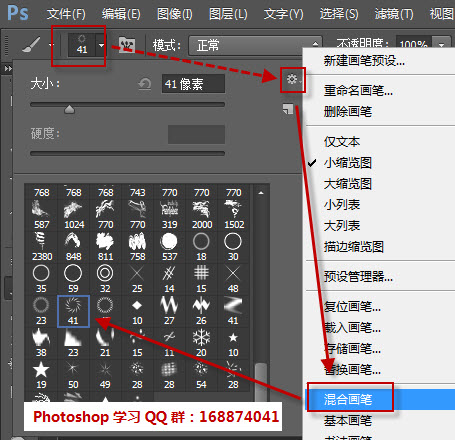Select the small star brush 10
The height and width of the screenshot is (440, 455).
tap(233, 343)
